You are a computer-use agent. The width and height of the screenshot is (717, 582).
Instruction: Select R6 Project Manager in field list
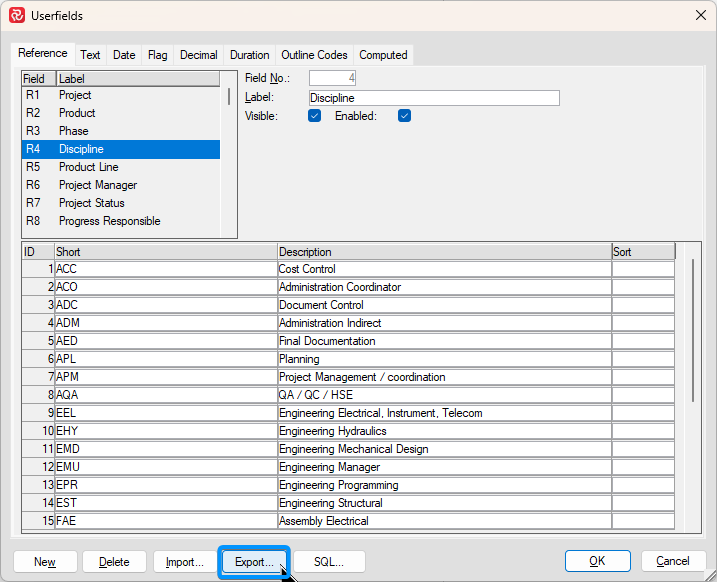tap(97, 185)
